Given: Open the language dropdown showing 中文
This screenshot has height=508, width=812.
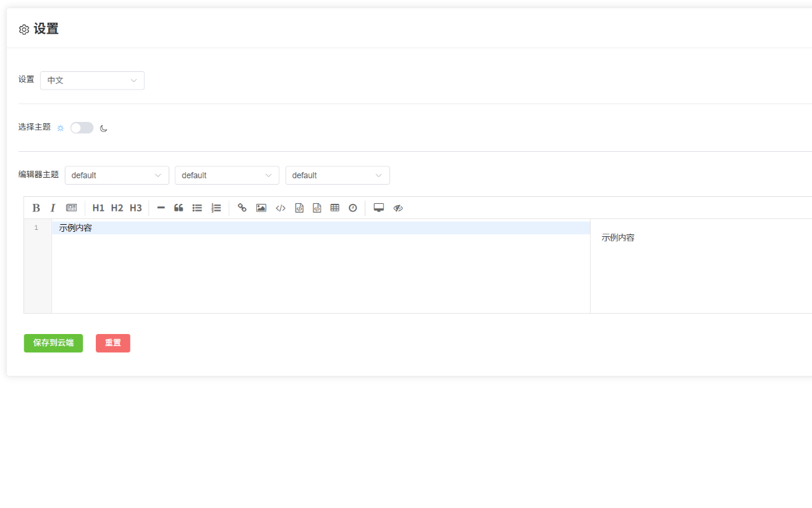Looking at the screenshot, I should click(x=92, y=81).
